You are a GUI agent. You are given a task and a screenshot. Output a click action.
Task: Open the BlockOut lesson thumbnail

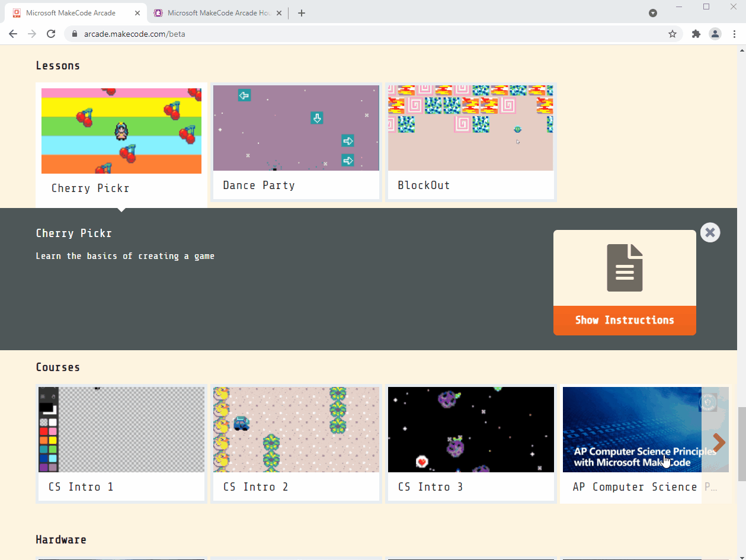470,127
